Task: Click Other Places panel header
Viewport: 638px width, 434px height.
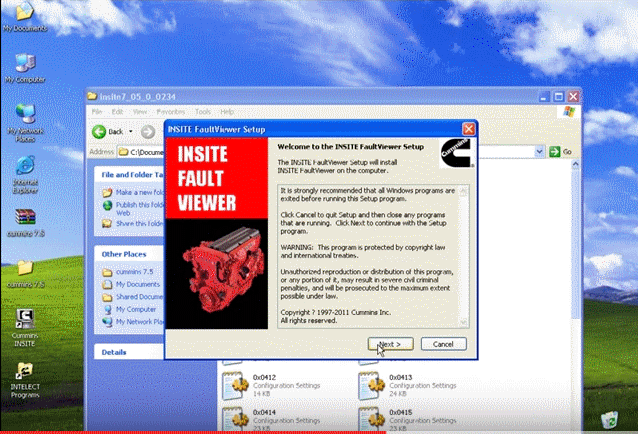Action: 129,254
